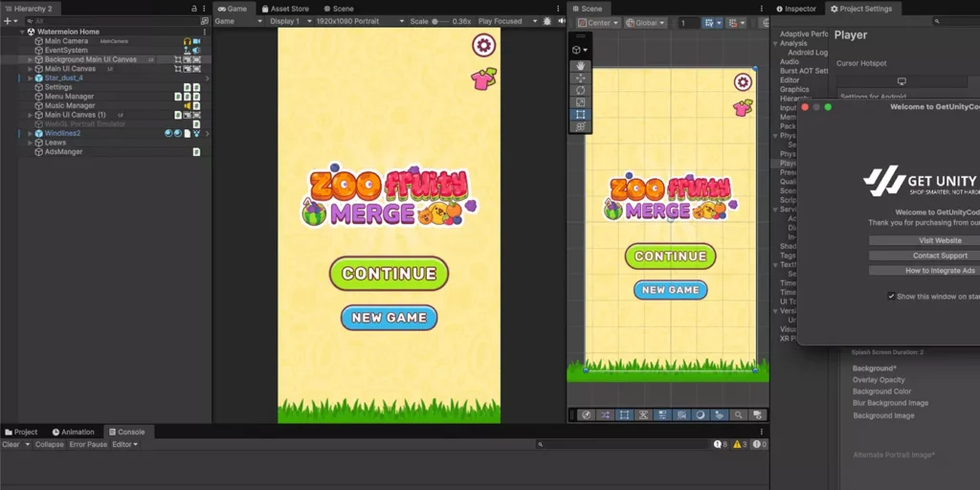Image resolution: width=980 pixels, height=490 pixels.
Task: Toggle the rect selection overlay in bottom Scene bar
Action: click(x=624, y=414)
